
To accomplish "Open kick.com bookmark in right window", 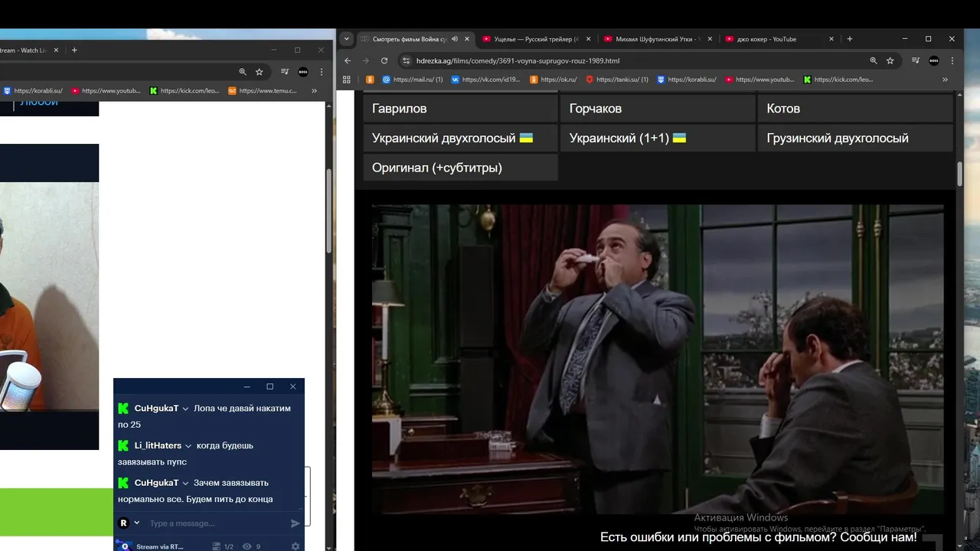I will 838,79.
